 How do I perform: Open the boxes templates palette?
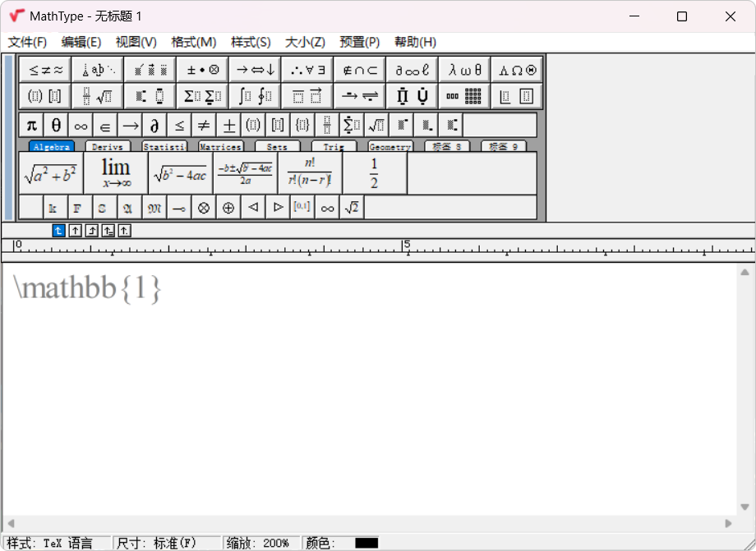click(517, 96)
